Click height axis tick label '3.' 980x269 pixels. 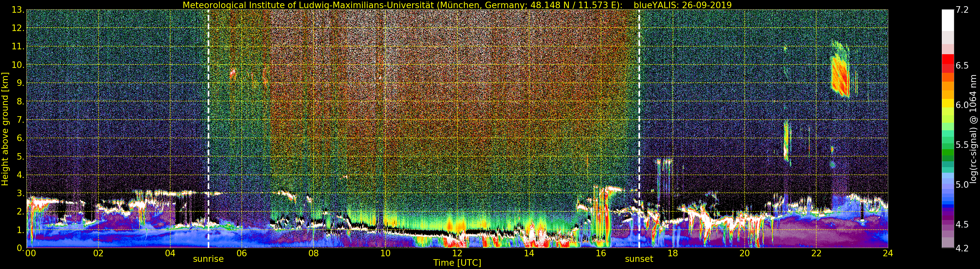(20, 193)
